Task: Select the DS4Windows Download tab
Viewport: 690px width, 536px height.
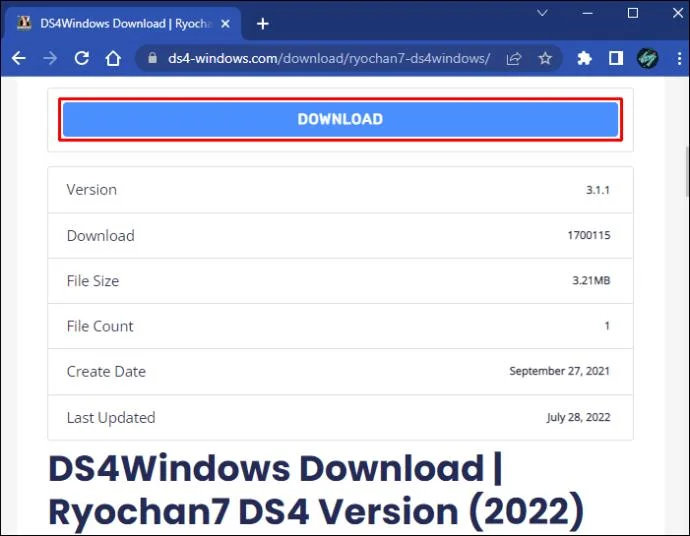Action: 123,23
